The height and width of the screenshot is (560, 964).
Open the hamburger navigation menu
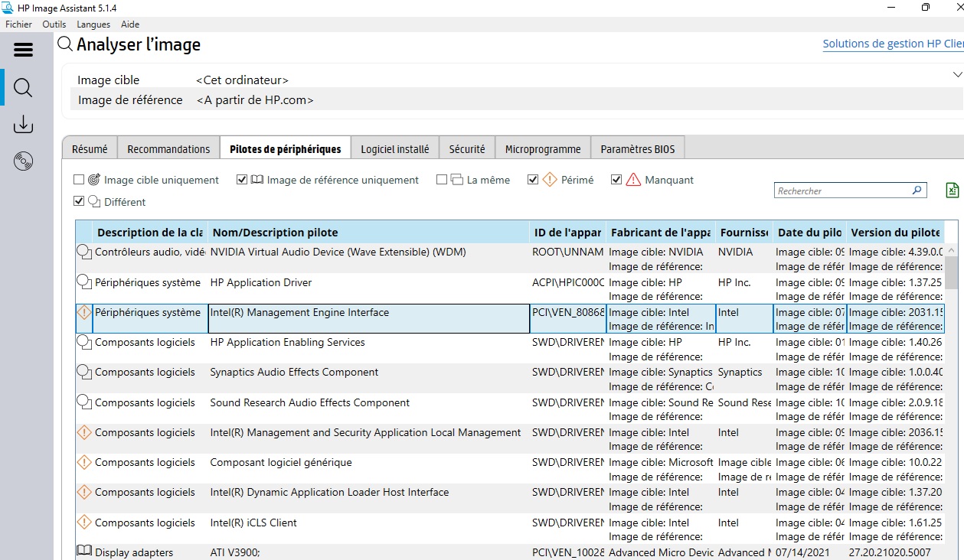click(x=23, y=49)
